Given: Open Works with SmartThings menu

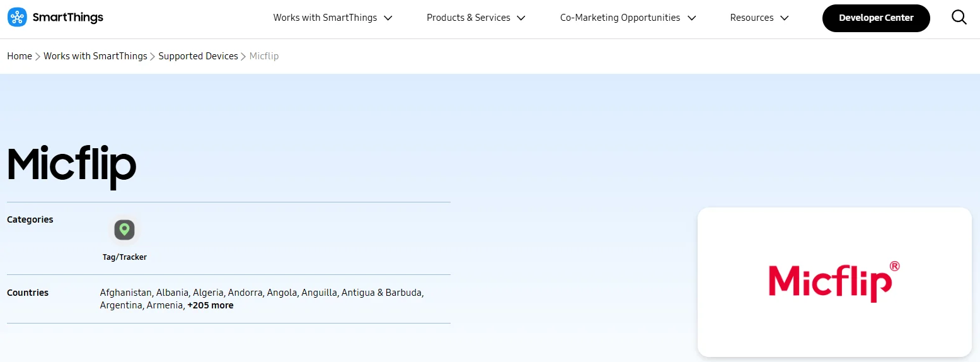Looking at the screenshot, I should (x=333, y=18).
